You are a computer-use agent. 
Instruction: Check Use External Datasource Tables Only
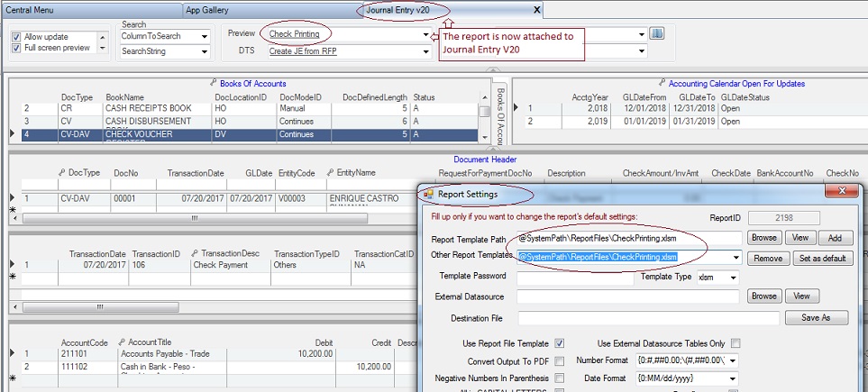click(736, 344)
